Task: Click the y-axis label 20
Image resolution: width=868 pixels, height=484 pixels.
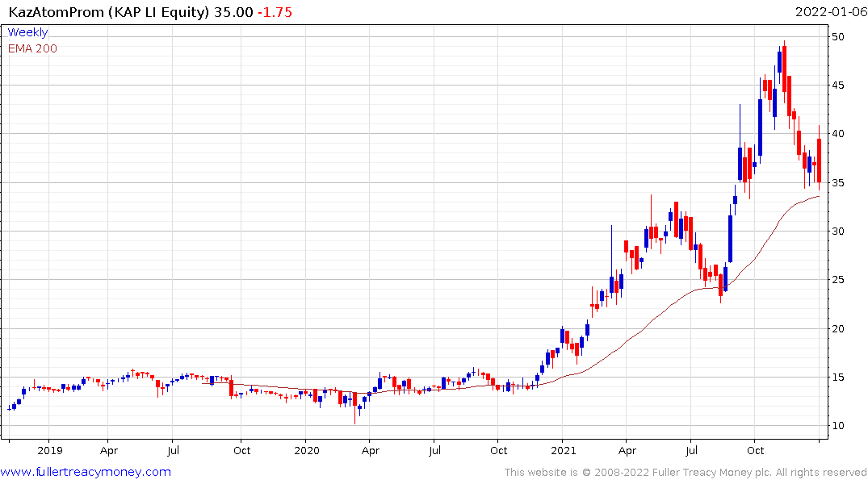Action: click(837, 328)
